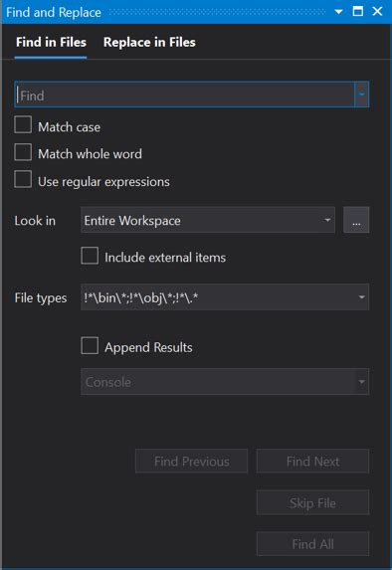Open the window position dropdown arrow in title bar

[x=338, y=12]
